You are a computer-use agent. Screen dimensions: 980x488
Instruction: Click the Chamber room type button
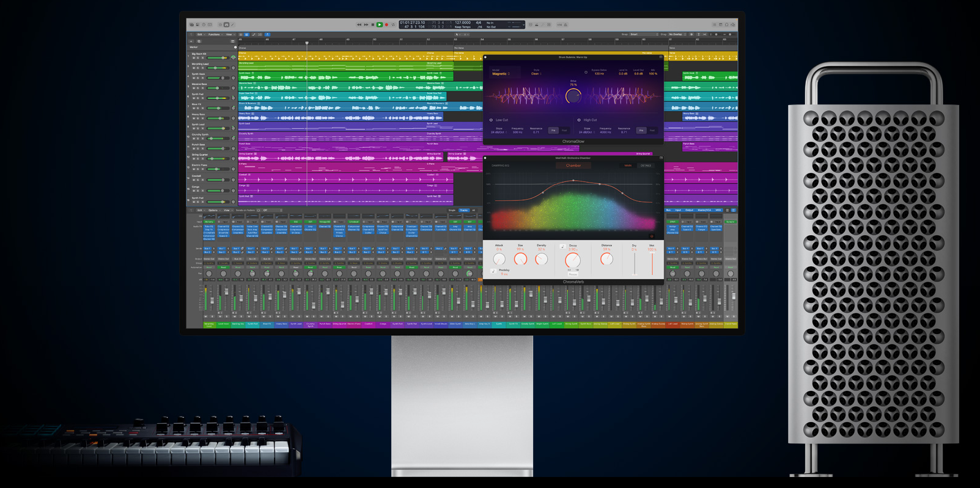(x=573, y=166)
